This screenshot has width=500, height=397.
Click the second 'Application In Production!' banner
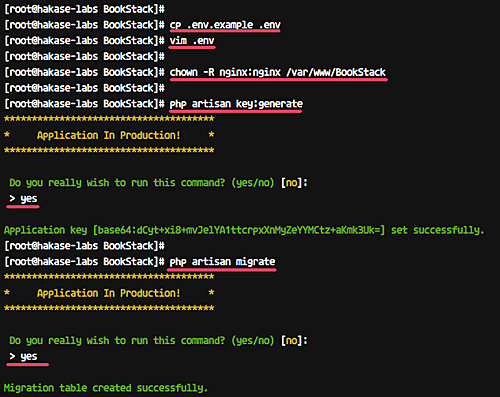point(109,293)
